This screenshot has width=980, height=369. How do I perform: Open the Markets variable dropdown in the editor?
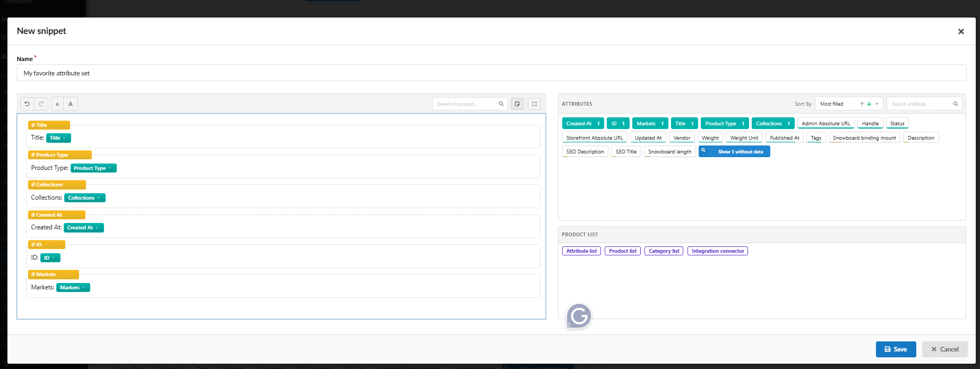pos(73,288)
